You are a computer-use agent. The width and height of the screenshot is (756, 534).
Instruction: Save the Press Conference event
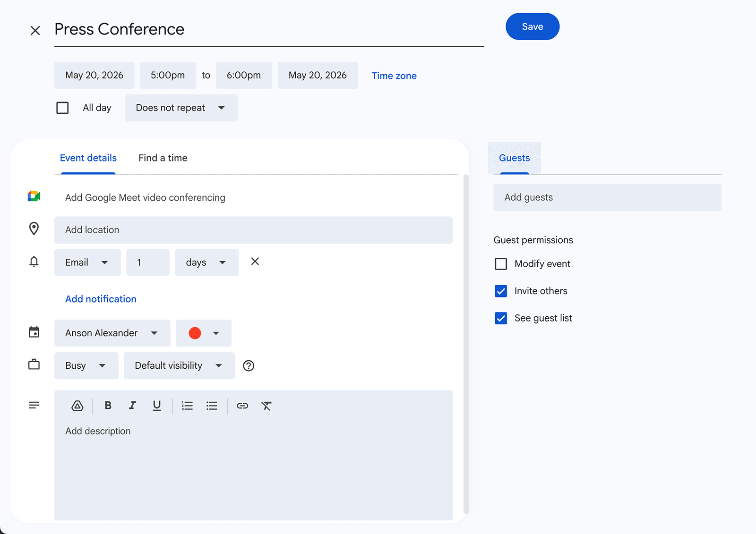[x=532, y=26]
